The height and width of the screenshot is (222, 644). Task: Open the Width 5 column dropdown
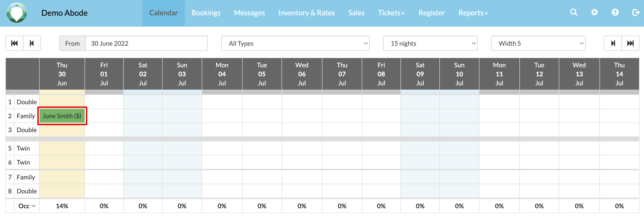click(x=538, y=43)
